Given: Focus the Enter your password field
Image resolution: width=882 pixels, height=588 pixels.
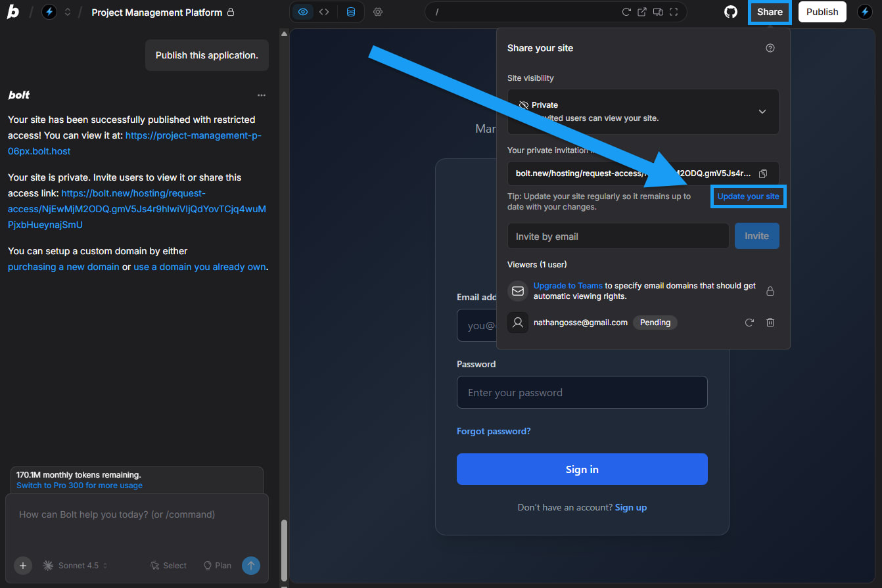Looking at the screenshot, I should (582, 392).
